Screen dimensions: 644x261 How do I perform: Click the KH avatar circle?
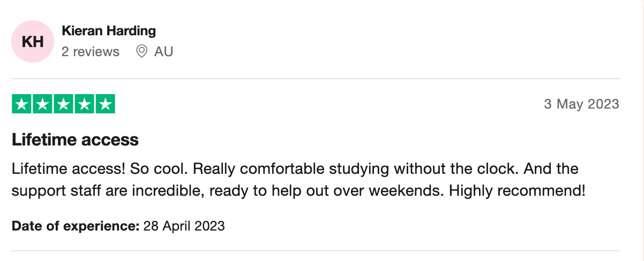33,42
